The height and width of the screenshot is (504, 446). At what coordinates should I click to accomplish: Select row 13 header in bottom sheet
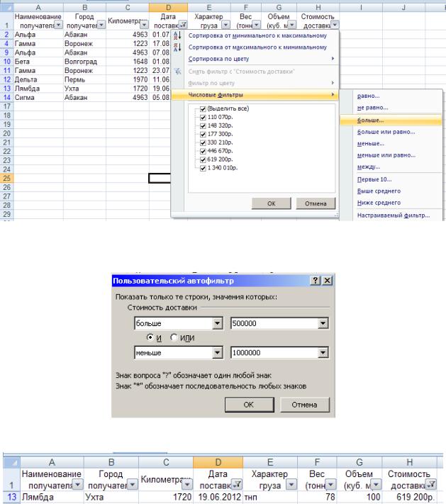(x=11, y=497)
